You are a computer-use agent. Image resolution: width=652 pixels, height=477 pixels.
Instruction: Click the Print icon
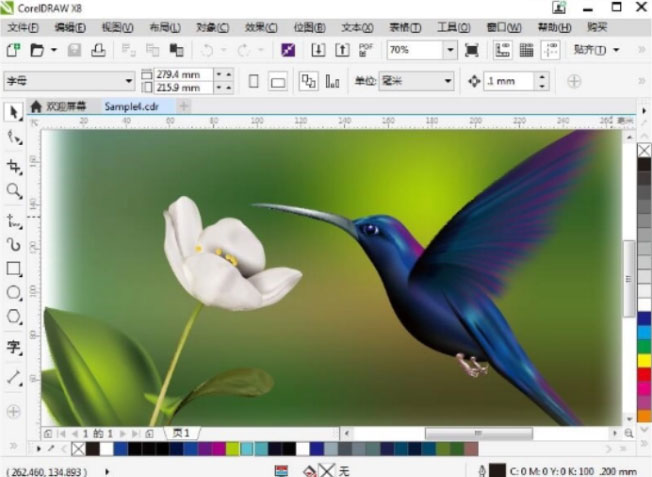coord(99,50)
